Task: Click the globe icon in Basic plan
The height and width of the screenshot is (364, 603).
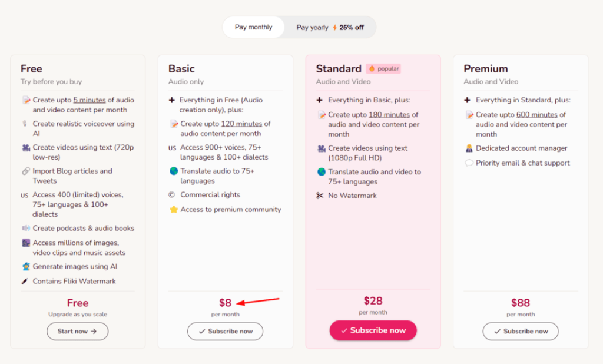Action: pos(174,171)
